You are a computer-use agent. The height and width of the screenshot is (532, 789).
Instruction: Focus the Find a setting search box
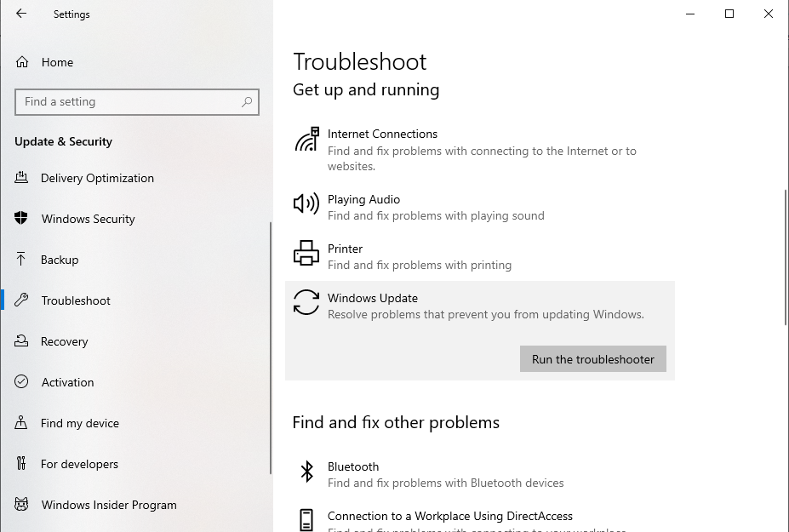(137, 101)
